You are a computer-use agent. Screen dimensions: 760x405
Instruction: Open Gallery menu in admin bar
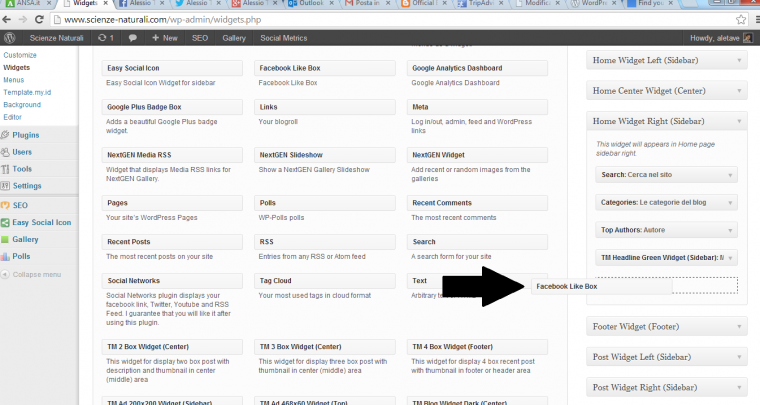[x=234, y=38]
